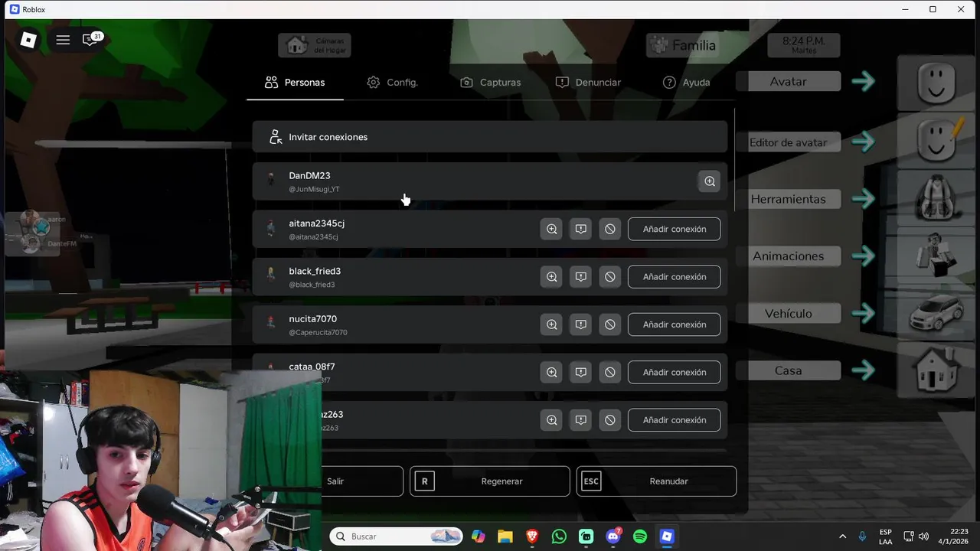Screen dimensions: 980x551
Task: Select the nucita7070 player name
Action: (x=312, y=318)
